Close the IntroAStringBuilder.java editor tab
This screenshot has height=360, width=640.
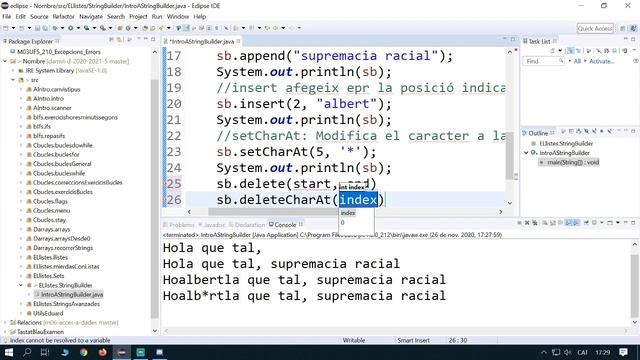(238, 41)
